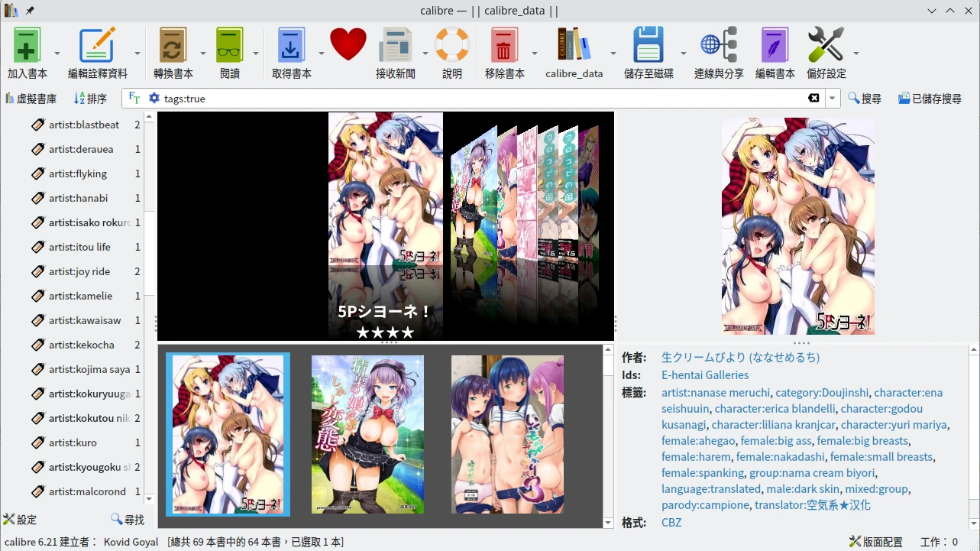
Task: Open the E-hentai Galleries ID link
Action: (x=705, y=374)
